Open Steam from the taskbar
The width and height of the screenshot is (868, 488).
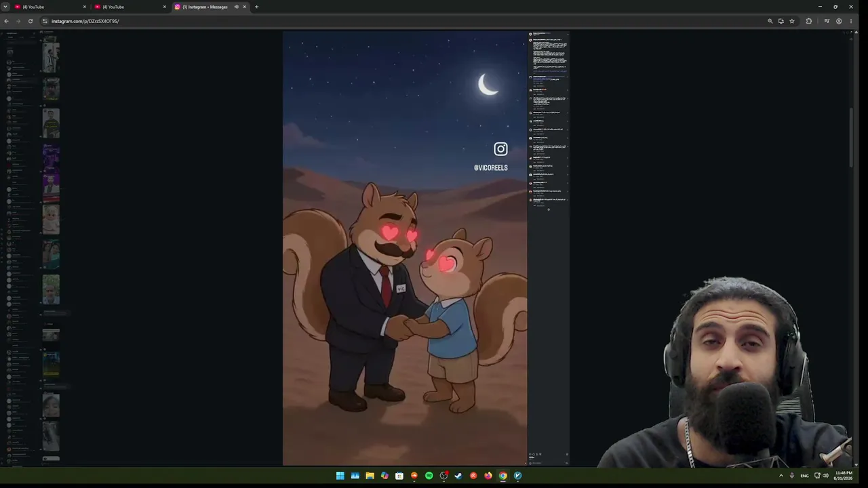click(x=458, y=476)
